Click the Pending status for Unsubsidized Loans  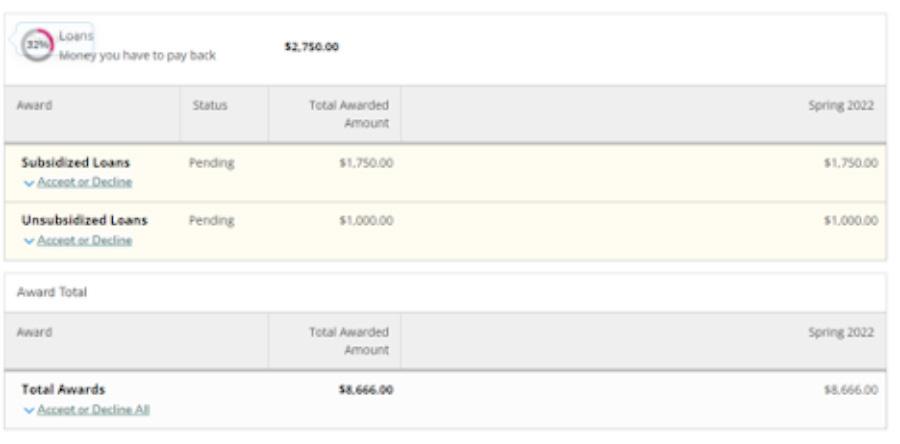point(211,221)
